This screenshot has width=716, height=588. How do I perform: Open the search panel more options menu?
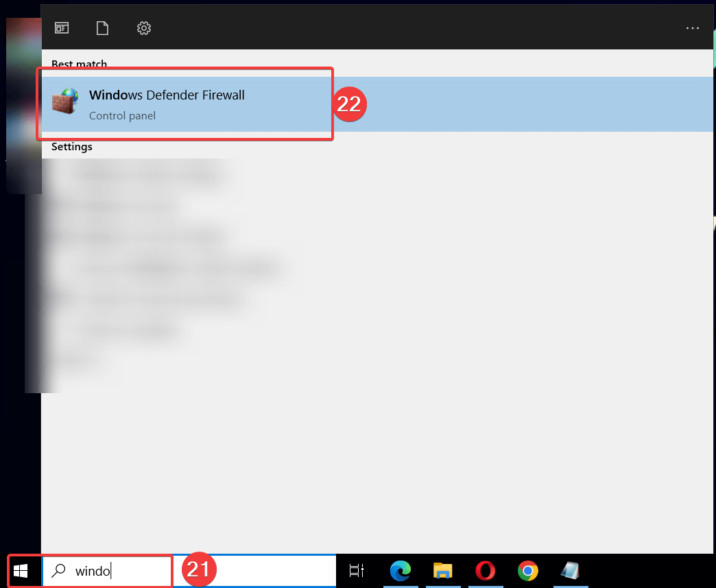pyautogui.click(x=692, y=28)
